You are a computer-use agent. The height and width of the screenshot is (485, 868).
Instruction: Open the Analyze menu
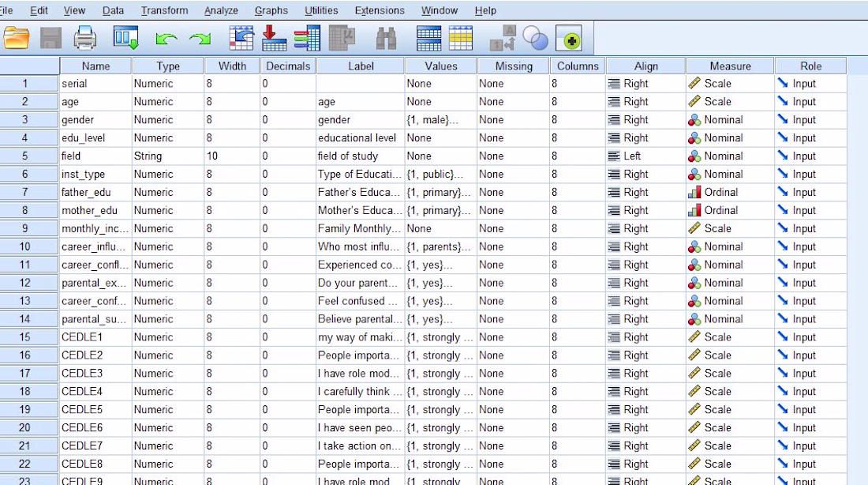point(221,10)
